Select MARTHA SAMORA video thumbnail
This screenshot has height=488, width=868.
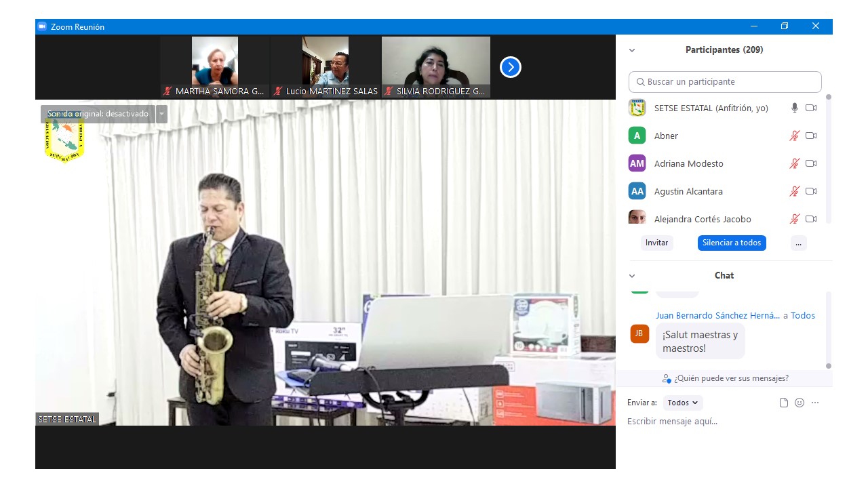tap(214, 67)
